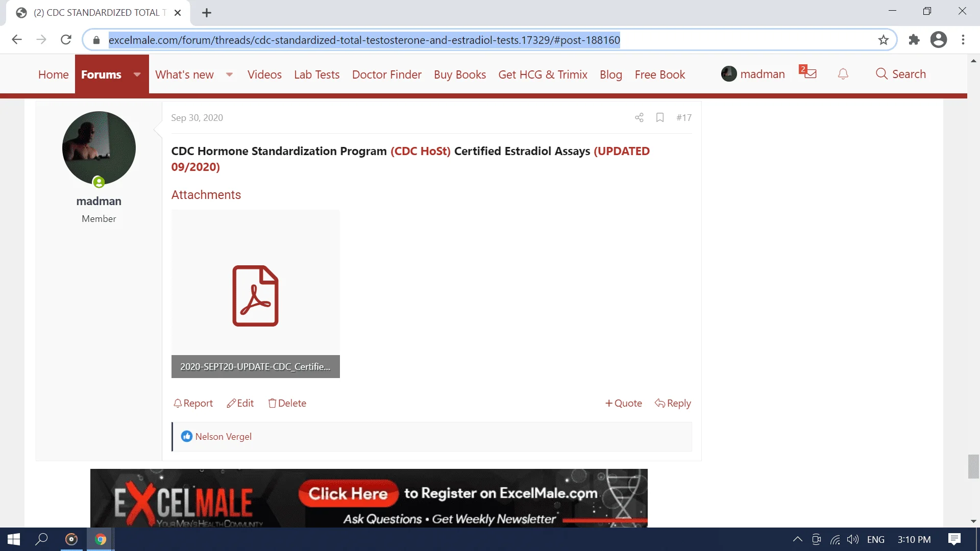
Task: Toggle the bookmark icon on the post
Action: (660, 118)
